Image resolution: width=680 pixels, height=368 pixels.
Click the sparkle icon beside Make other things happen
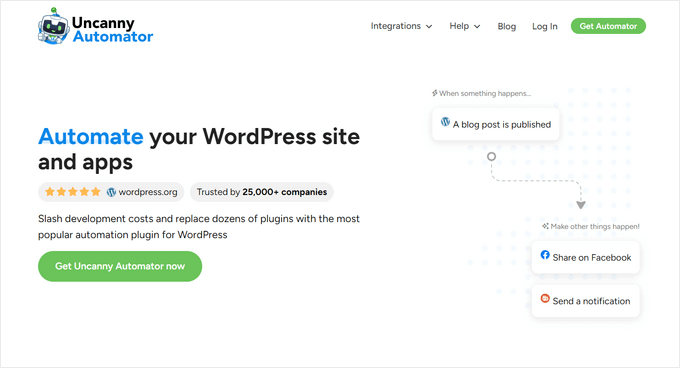[546, 226]
